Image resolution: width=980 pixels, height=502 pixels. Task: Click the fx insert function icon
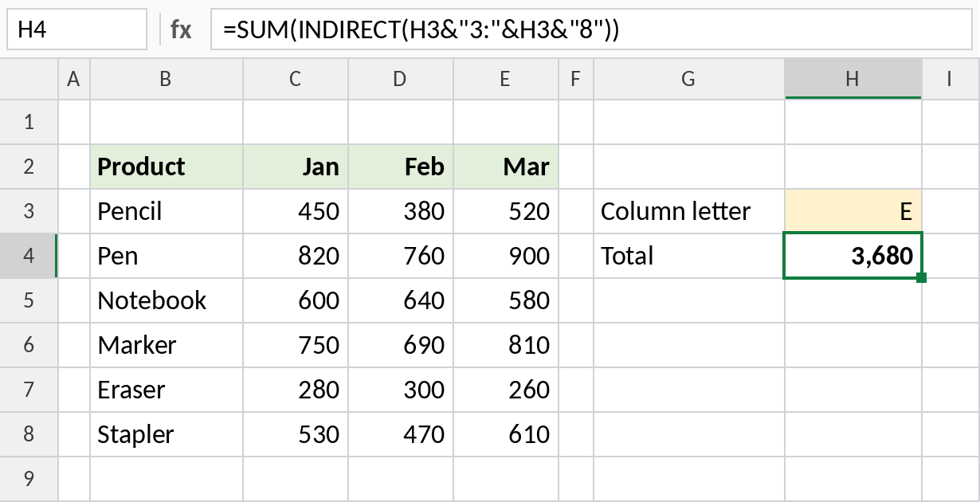pos(181,29)
